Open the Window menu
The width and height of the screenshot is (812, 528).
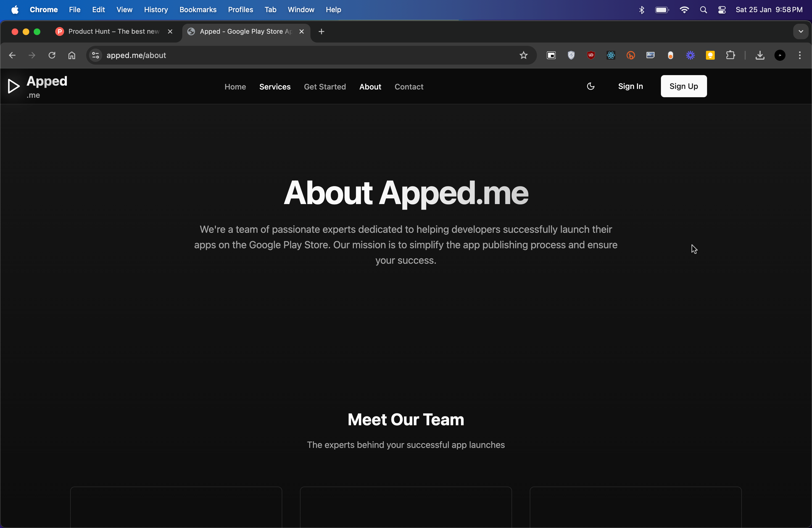coord(300,10)
